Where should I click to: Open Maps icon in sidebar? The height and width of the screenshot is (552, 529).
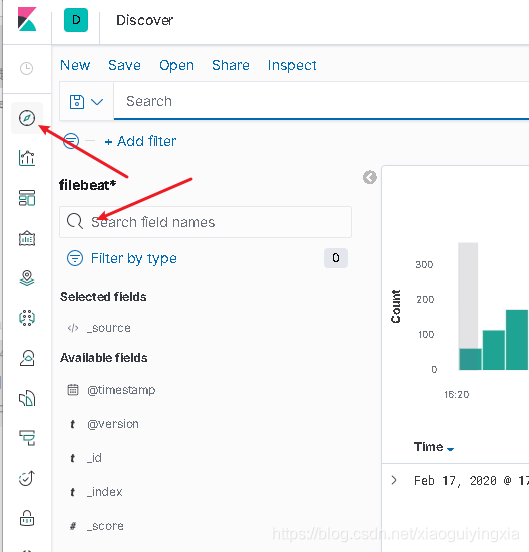tap(27, 278)
